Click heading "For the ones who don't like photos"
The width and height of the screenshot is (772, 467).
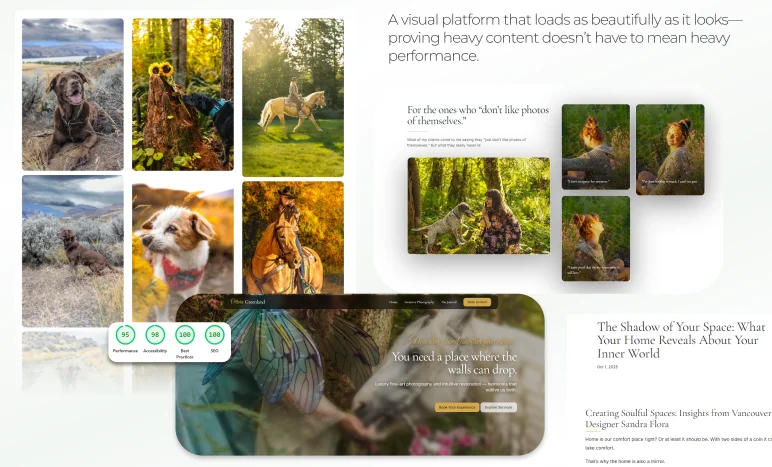pos(478,115)
